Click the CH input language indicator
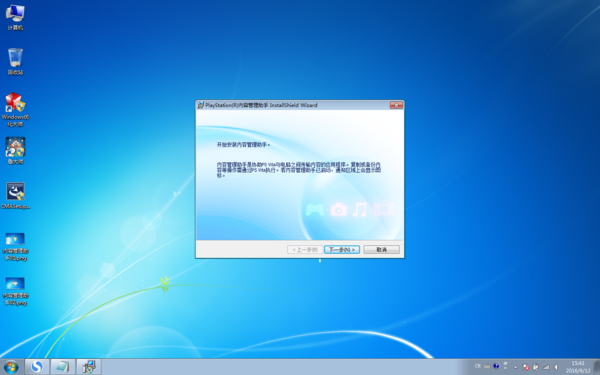 point(478,366)
